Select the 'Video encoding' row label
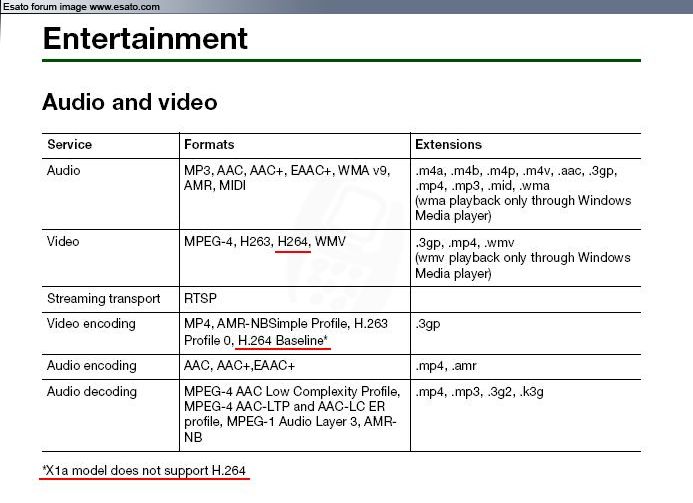 tap(91, 324)
